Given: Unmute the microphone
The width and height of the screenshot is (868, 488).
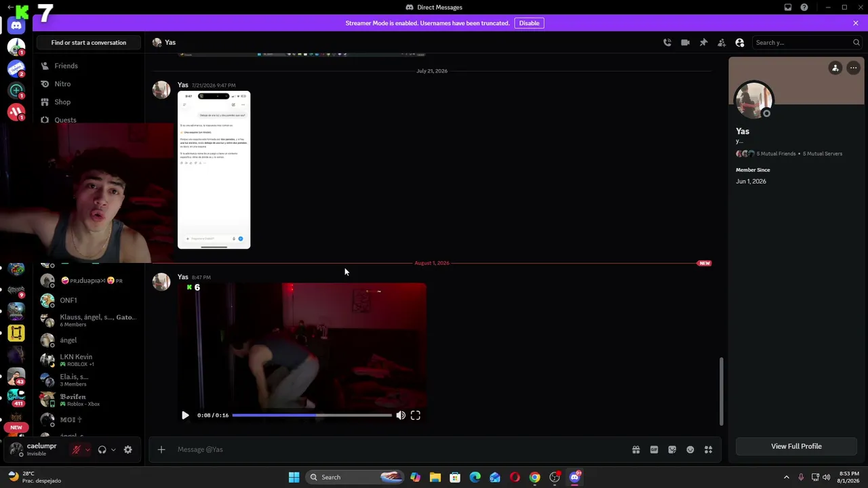Looking at the screenshot, I should tap(76, 449).
